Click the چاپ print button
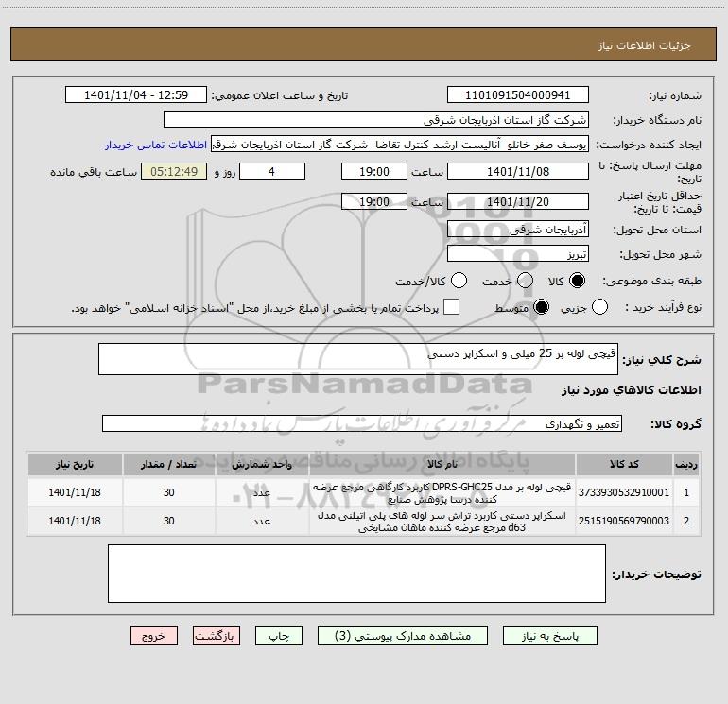728x704 pixels. click(x=279, y=636)
